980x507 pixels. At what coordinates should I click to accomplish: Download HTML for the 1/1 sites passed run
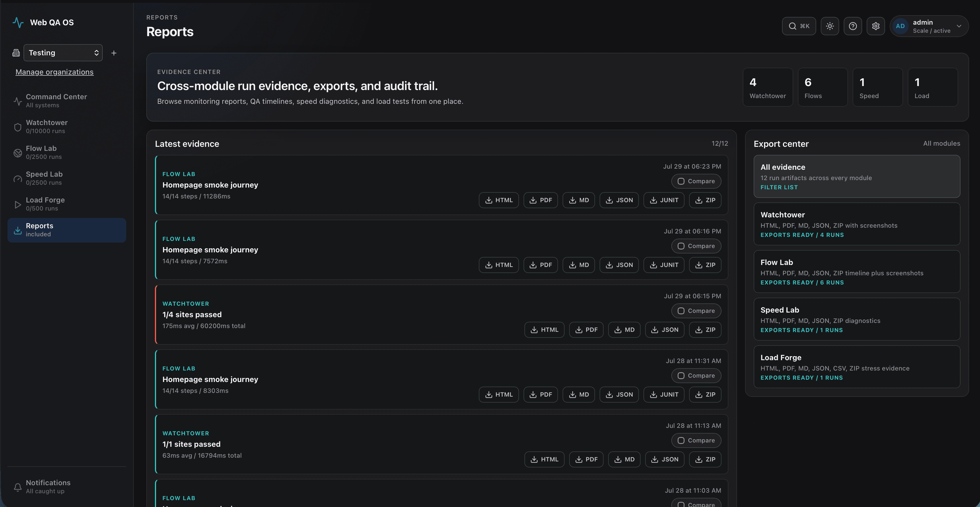[545, 459]
